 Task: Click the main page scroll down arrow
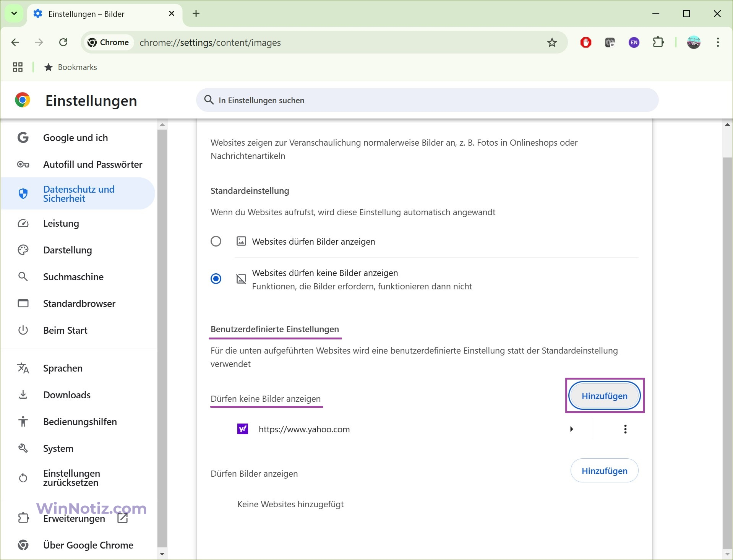coord(727,554)
